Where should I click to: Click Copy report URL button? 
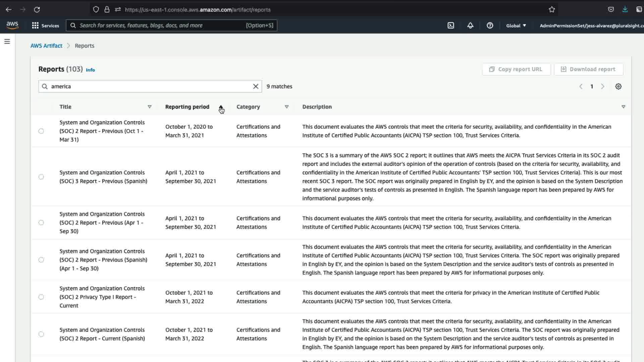pos(516,69)
